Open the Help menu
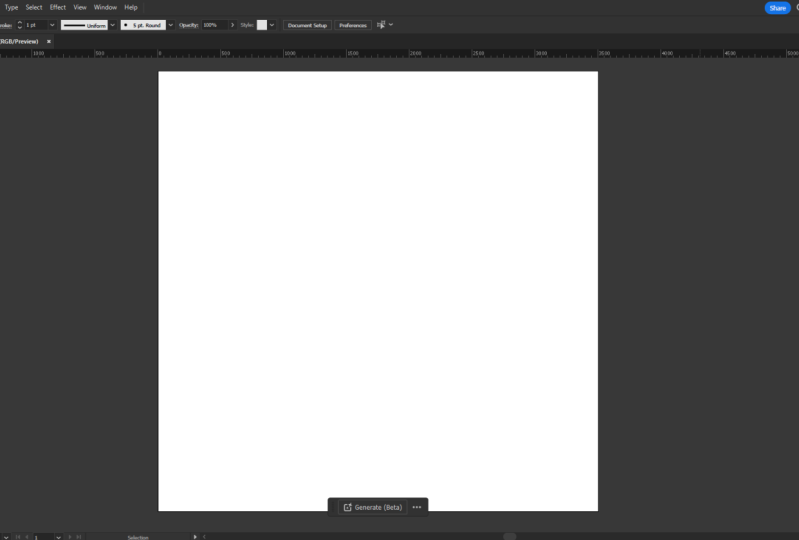The height and width of the screenshot is (540, 799). pos(131,7)
